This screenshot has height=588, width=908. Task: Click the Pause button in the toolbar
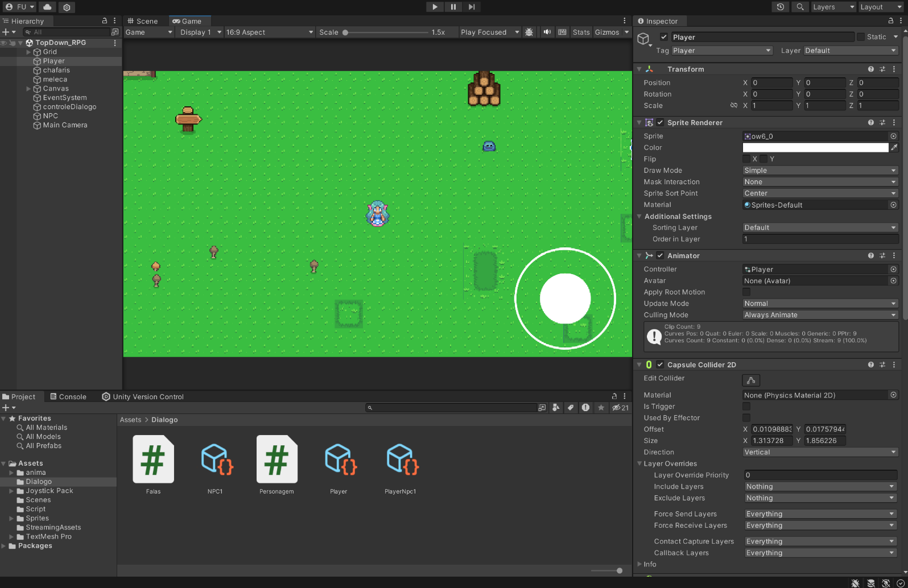(453, 7)
